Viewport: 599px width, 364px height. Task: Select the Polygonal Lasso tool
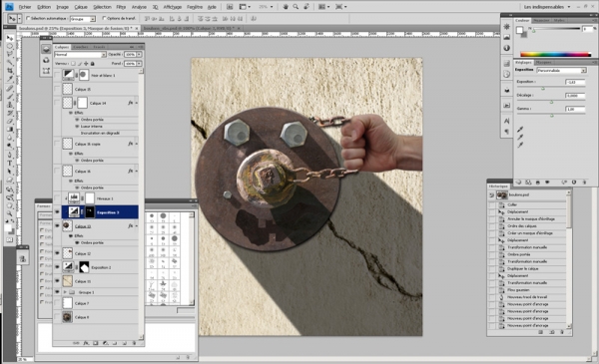coord(10,55)
